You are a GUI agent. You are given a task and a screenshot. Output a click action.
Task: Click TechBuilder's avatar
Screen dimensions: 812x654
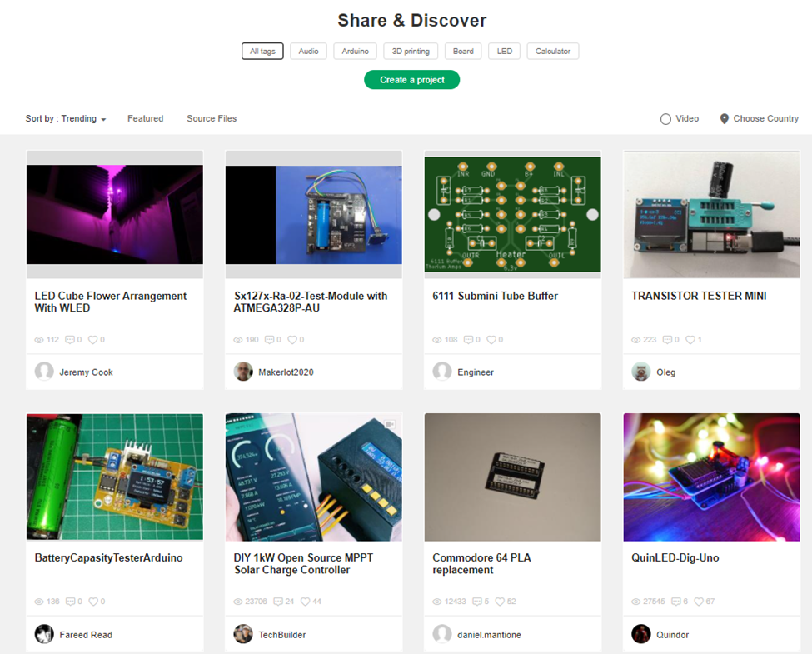(x=243, y=634)
